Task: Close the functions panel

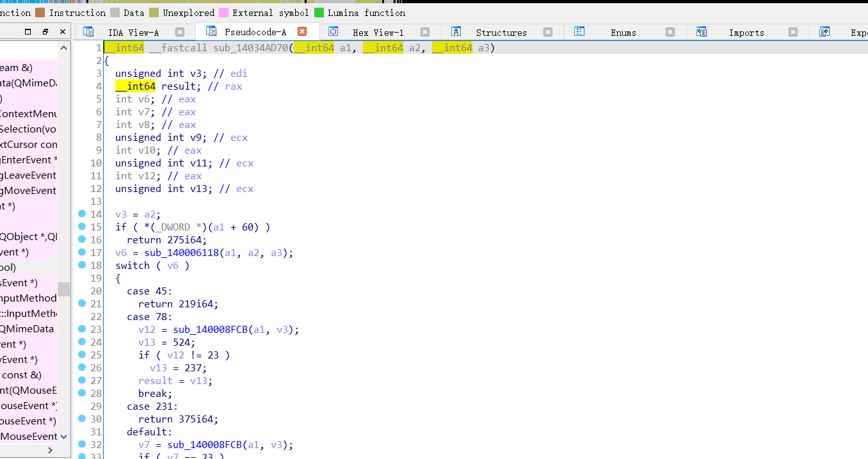Action: pos(63,31)
